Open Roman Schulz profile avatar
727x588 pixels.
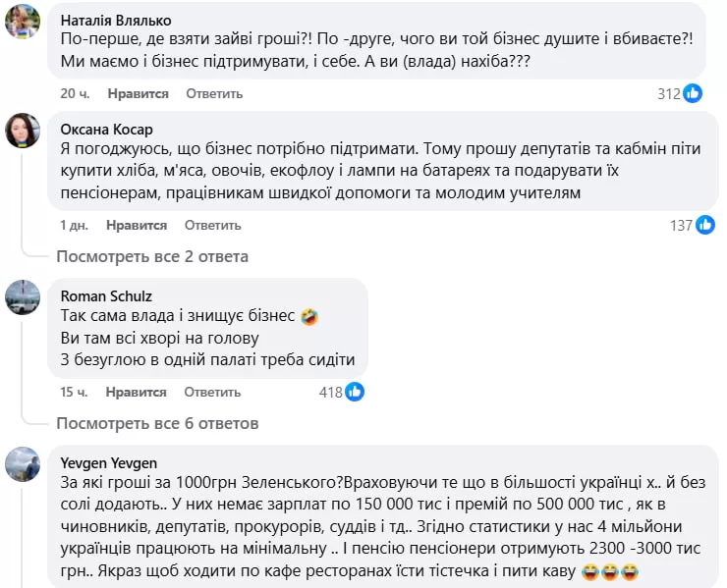click(x=23, y=297)
